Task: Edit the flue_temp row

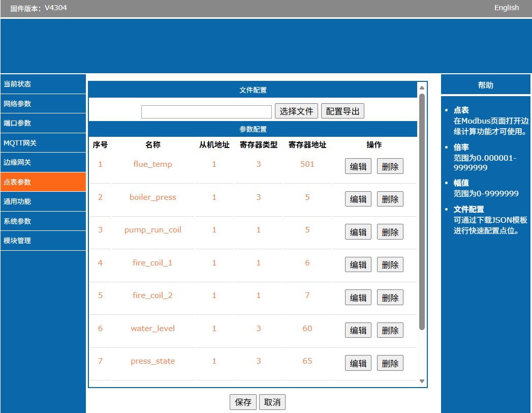Action: tap(358, 166)
